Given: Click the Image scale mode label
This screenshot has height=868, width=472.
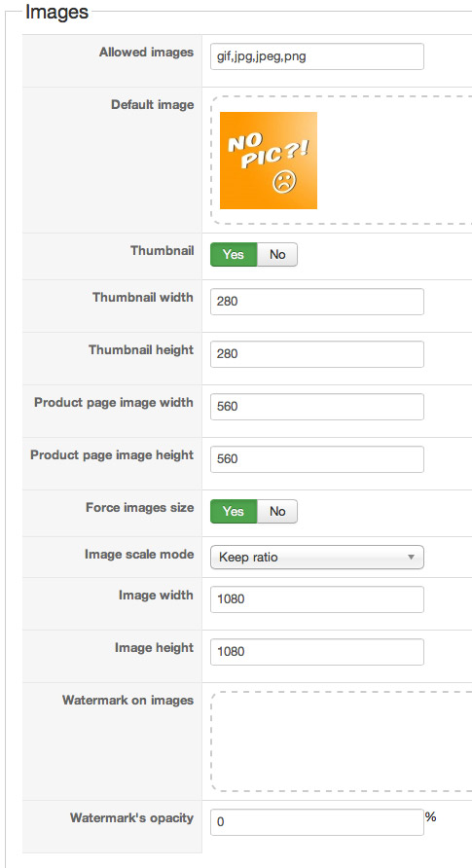Looking at the screenshot, I should click(139, 555).
